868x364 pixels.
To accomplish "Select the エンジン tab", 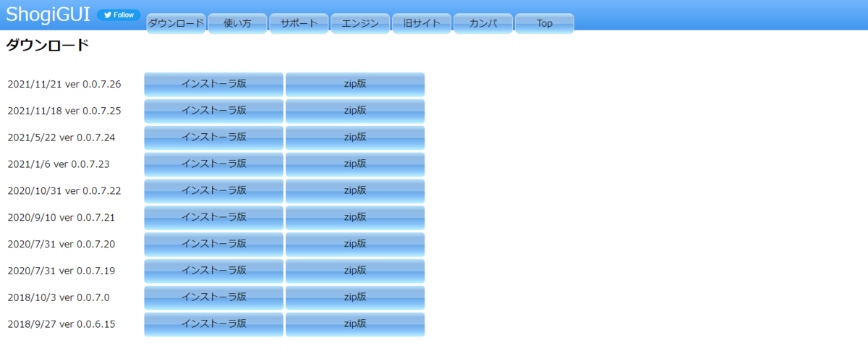I will [x=360, y=23].
